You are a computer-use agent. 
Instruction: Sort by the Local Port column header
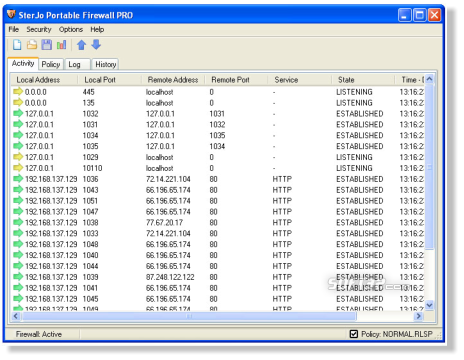109,80
